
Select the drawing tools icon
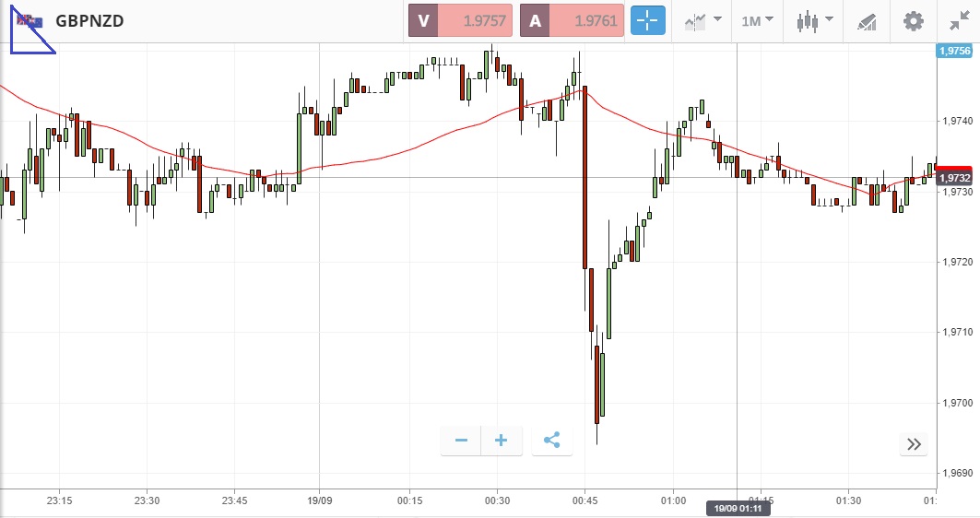pos(867,20)
